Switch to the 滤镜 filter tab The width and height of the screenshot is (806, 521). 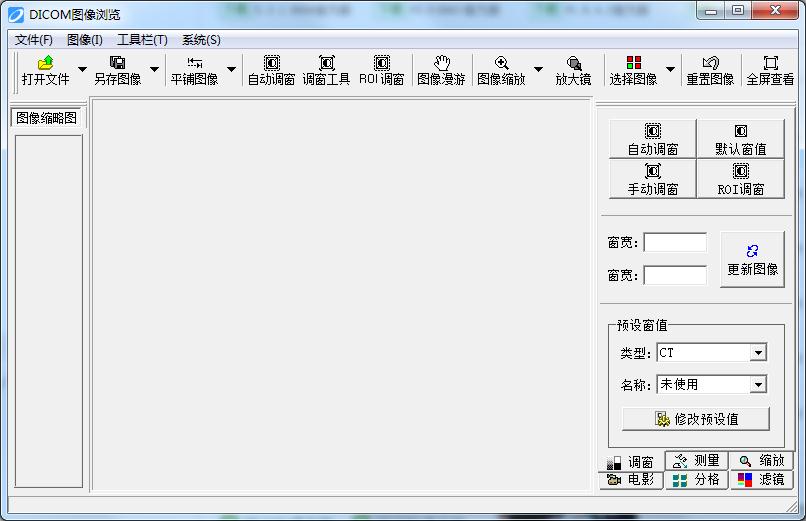coord(761,480)
